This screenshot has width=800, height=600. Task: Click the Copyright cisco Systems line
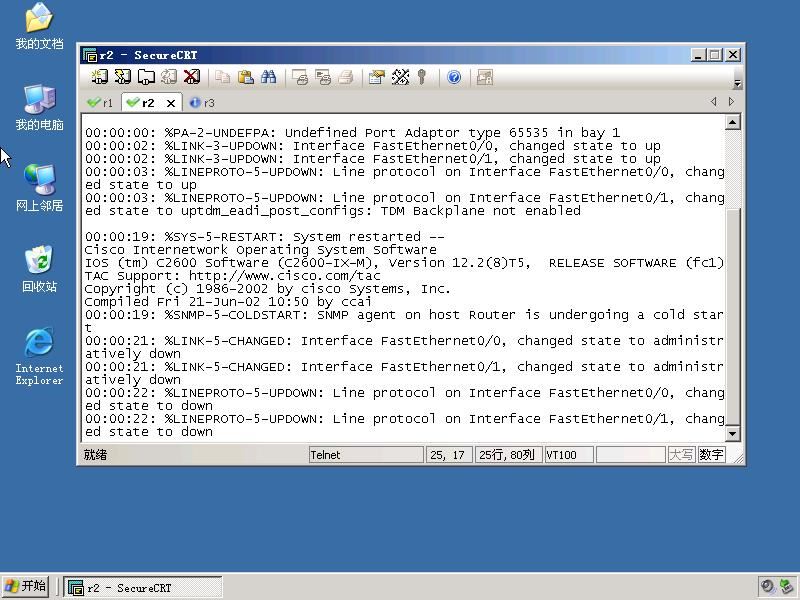click(268, 289)
